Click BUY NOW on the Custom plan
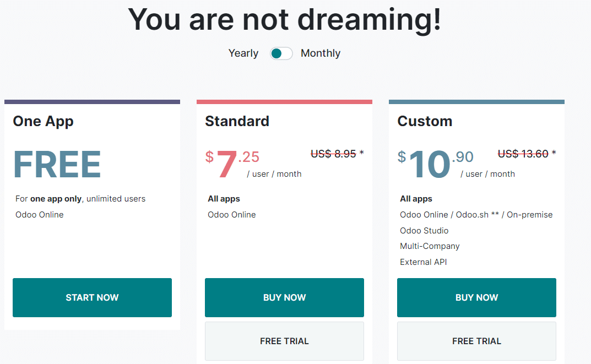The width and height of the screenshot is (591, 364). pyautogui.click(x=476, y=297)
